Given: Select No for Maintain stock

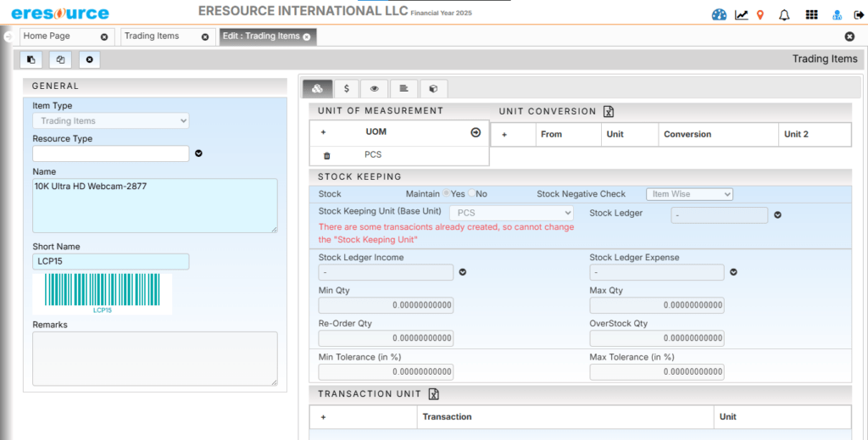Looking at the screenshot, I should point(472,194).
